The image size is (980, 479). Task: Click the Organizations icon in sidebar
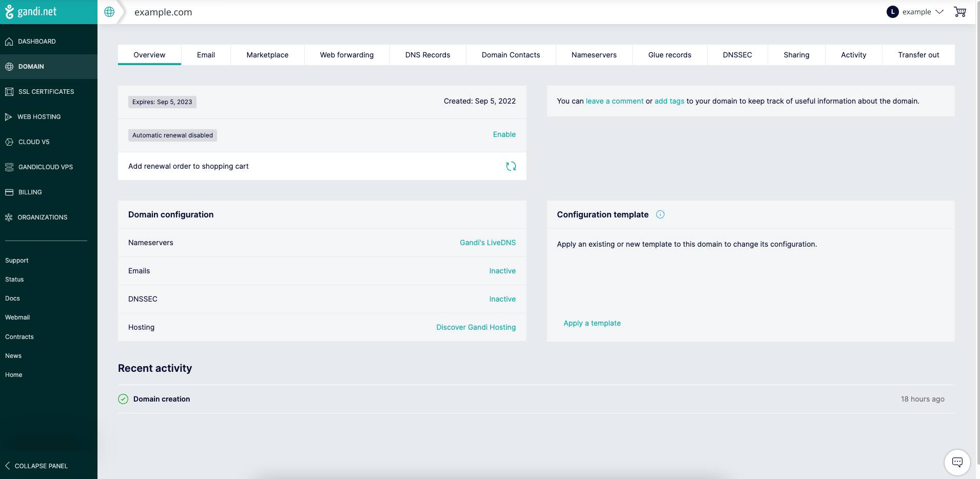pos(9,217)
